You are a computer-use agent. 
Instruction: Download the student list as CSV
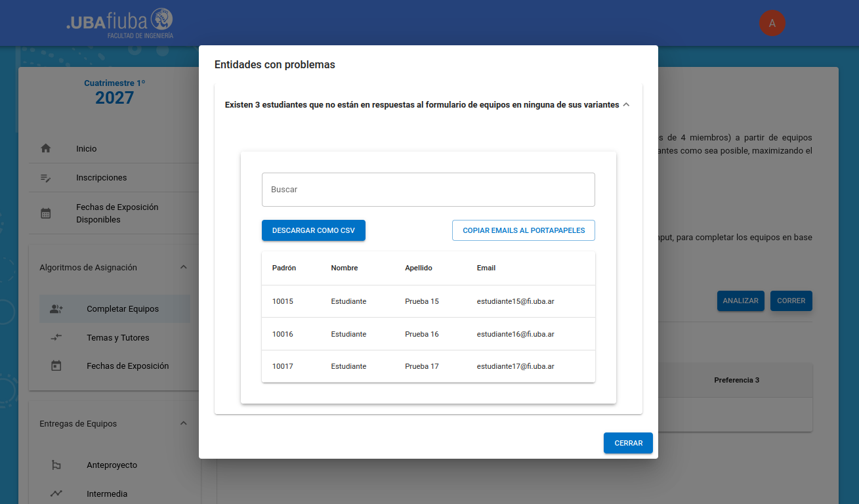tap(313, 230)
